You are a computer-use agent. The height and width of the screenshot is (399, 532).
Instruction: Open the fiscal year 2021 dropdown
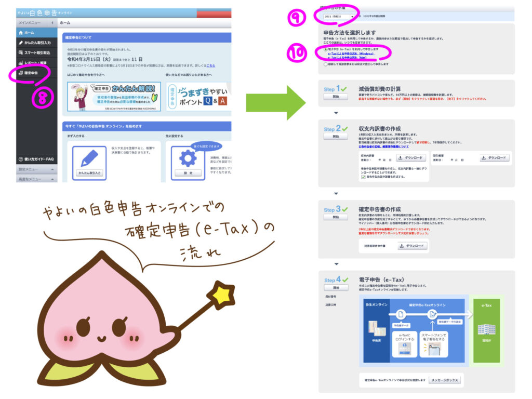click(339, 16)
